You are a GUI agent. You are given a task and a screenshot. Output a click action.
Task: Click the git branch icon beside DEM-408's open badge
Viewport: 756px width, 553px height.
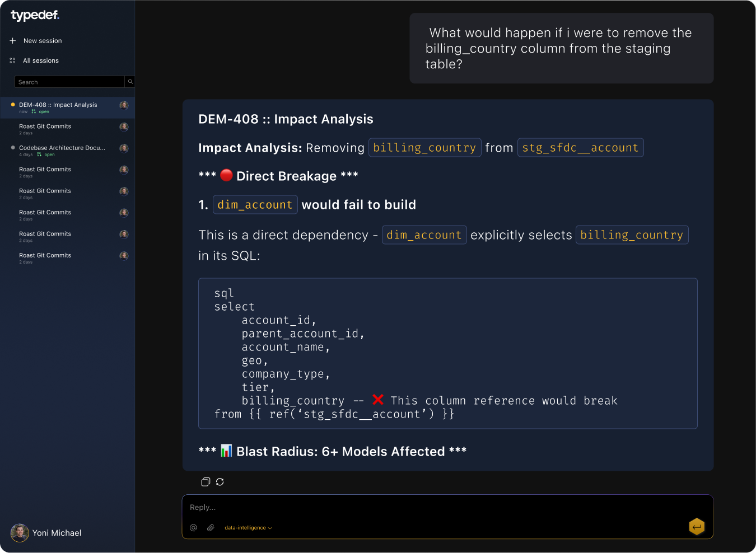click(x=33, y=111)
